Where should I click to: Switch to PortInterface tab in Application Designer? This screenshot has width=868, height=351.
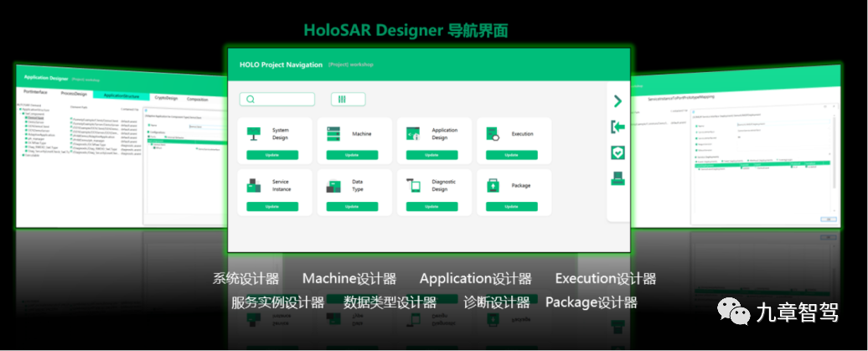pyautogui.click(x=35, y=92)
